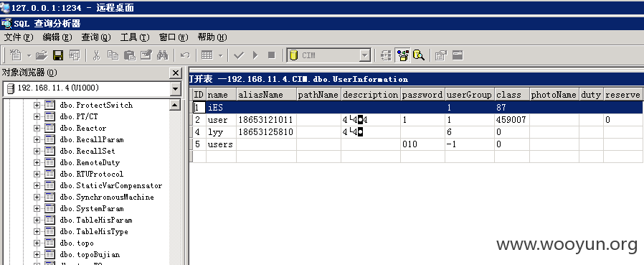Open object search magnifier icon
This screenshot has height=265, width=644.
pyautogui.click(x=419, y=55)
